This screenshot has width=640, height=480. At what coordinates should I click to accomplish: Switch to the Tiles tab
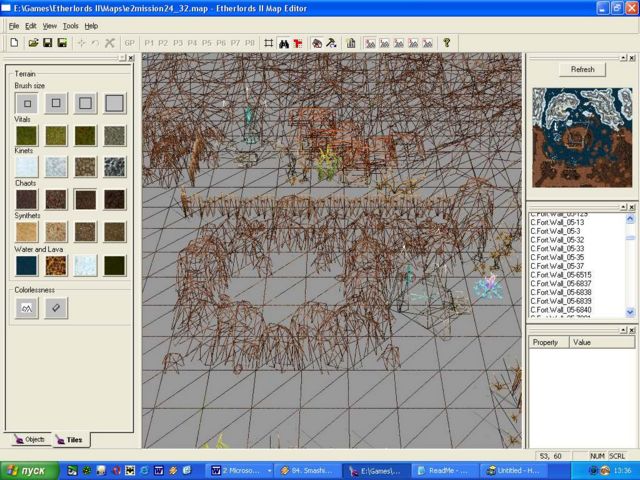coord(70,440)
